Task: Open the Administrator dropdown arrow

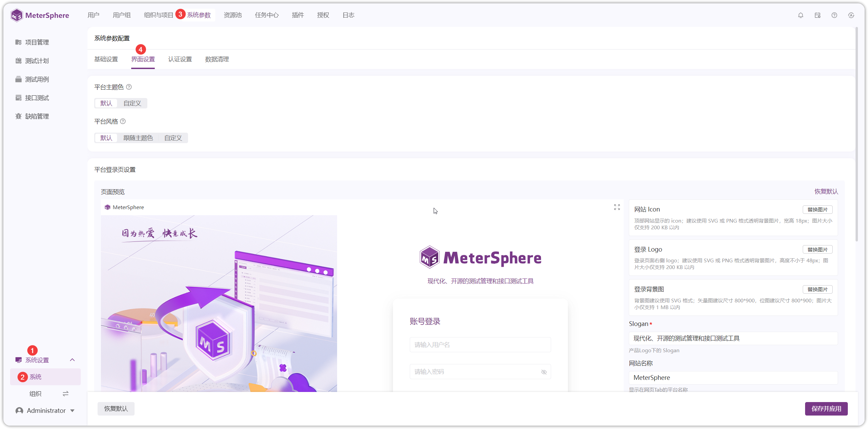Action: coord(72,411)
